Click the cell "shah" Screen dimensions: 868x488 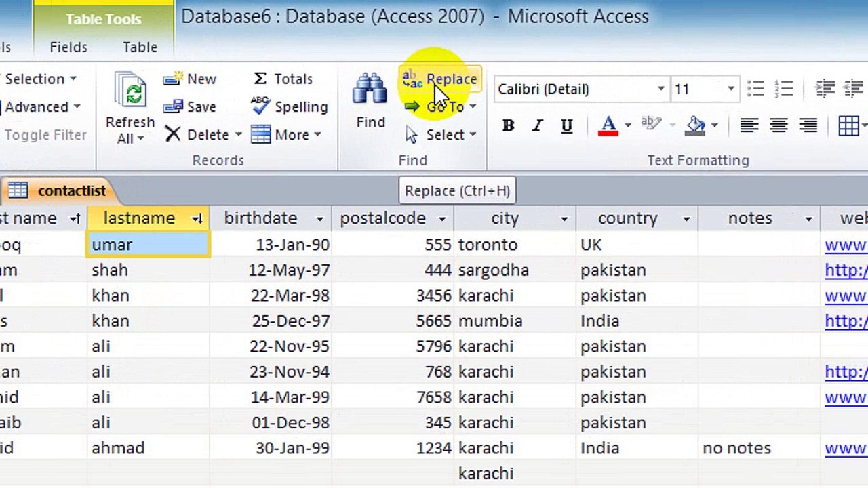(x=149, y=270)
